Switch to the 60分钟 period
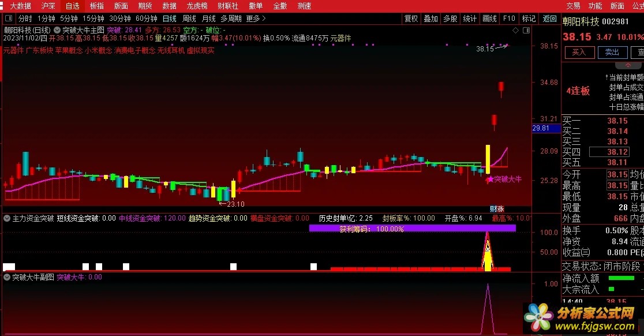Viewport: 644px width, 336px height. click(x=146, y=18)
